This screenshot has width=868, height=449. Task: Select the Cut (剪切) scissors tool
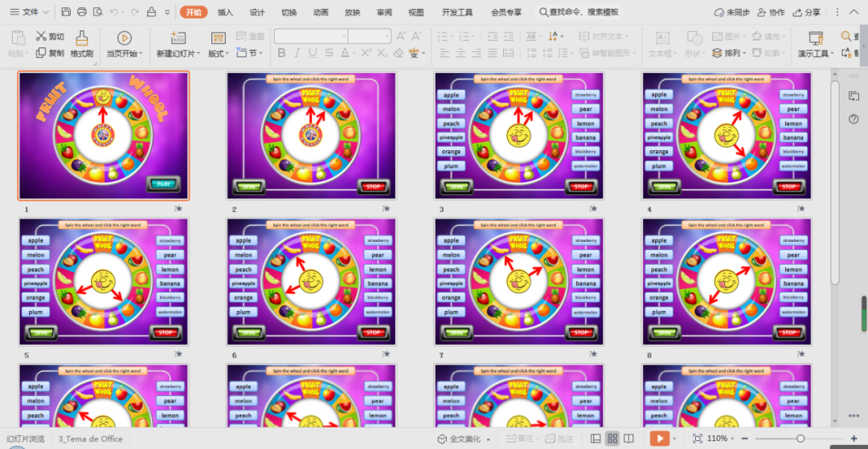click(x=50, y=36)
